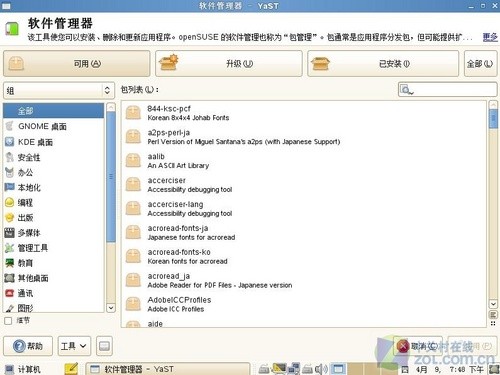Image resolution: width=500 pixels, height=375 pixels.
Task: Select the 出版 publishing group
Action: [53, 218]
